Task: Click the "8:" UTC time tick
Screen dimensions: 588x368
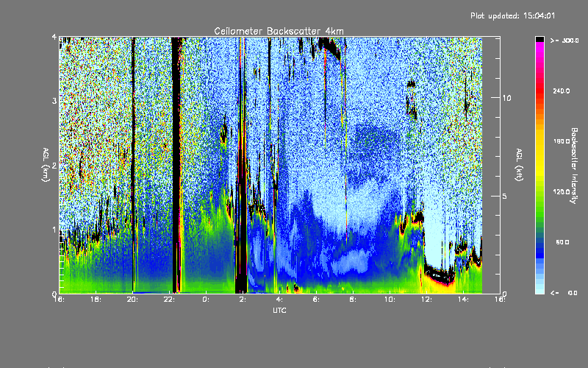Action: click(353, 300)
